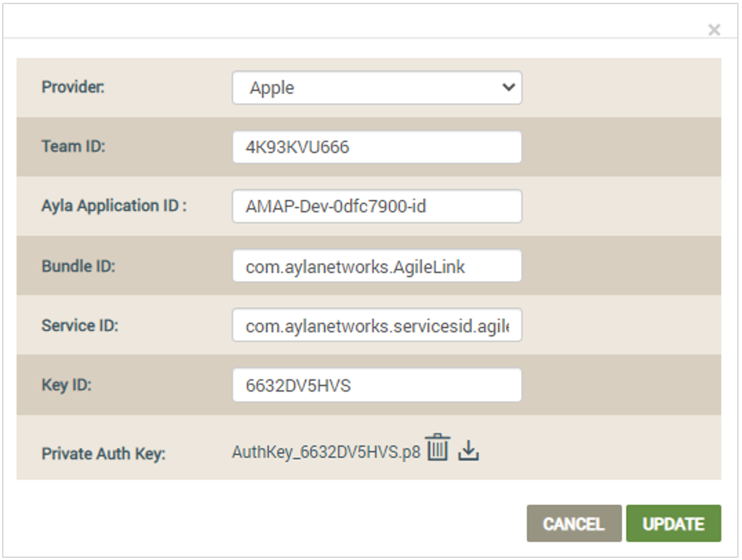Click the "Provider:" label
The height and width of the screenshot is (560, 742).
point(73,88)
